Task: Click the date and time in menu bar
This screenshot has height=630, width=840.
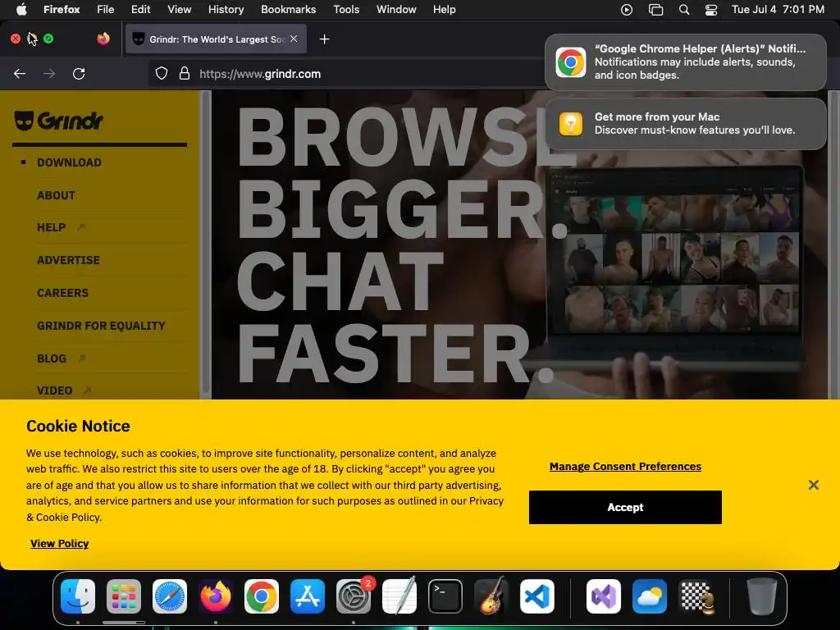Action: (x=778, y=10)
